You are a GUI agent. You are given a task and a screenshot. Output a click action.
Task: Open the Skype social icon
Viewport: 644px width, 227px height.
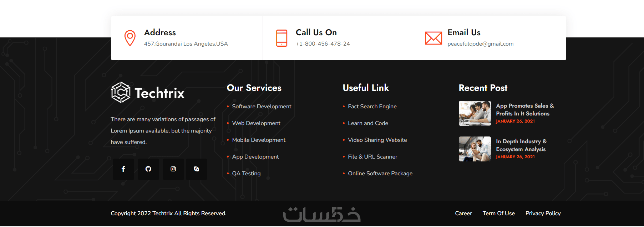click(x=197, y=169)
